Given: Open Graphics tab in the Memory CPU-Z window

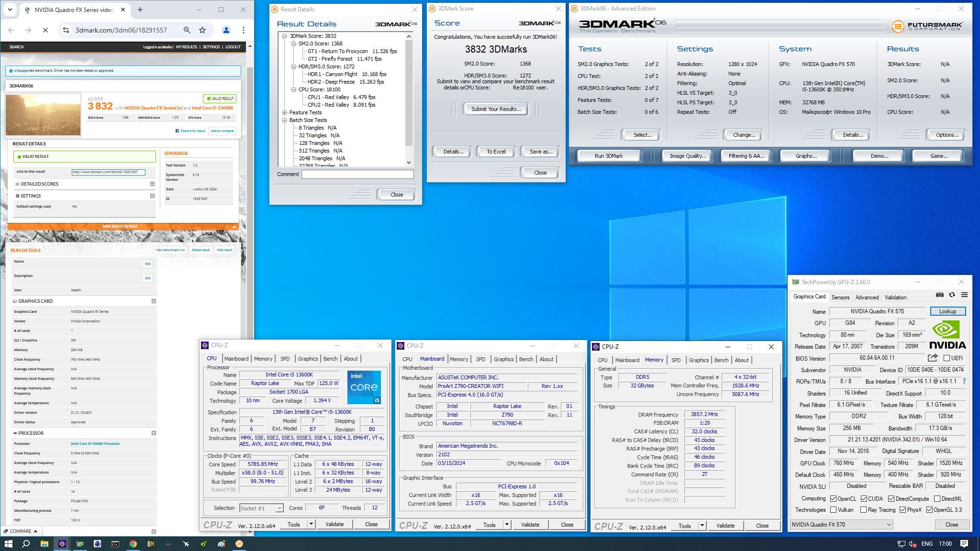Looking at the screenshot, I should point(699,360).
